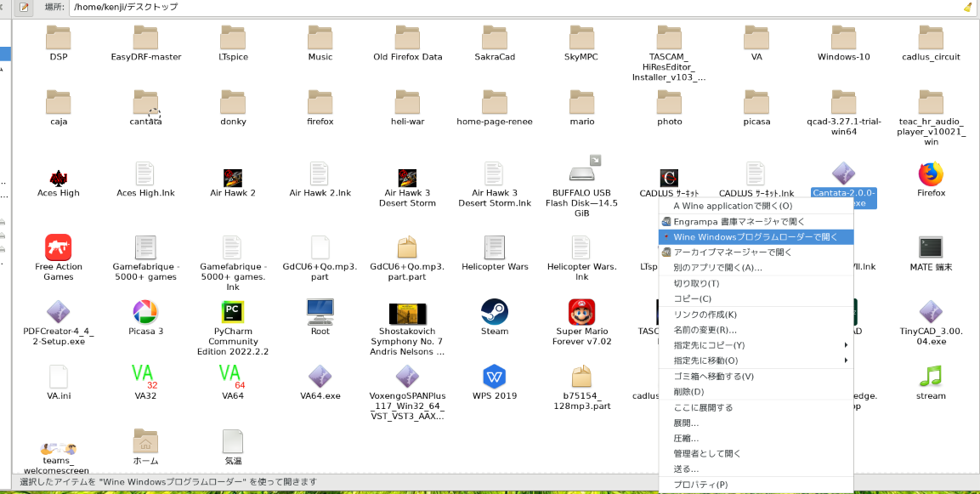Select the WPS 2019 icon

pyautogui.click(x=494, y=377)
